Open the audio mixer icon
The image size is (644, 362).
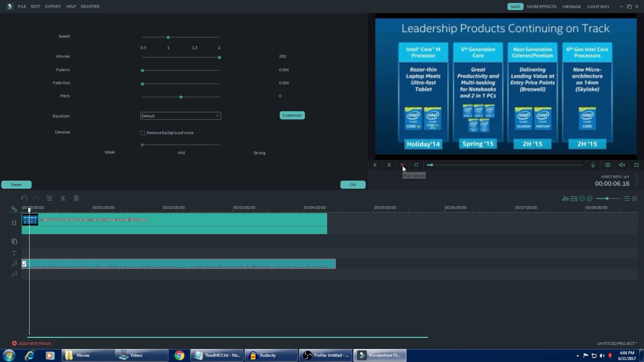(x=565, y=199)
